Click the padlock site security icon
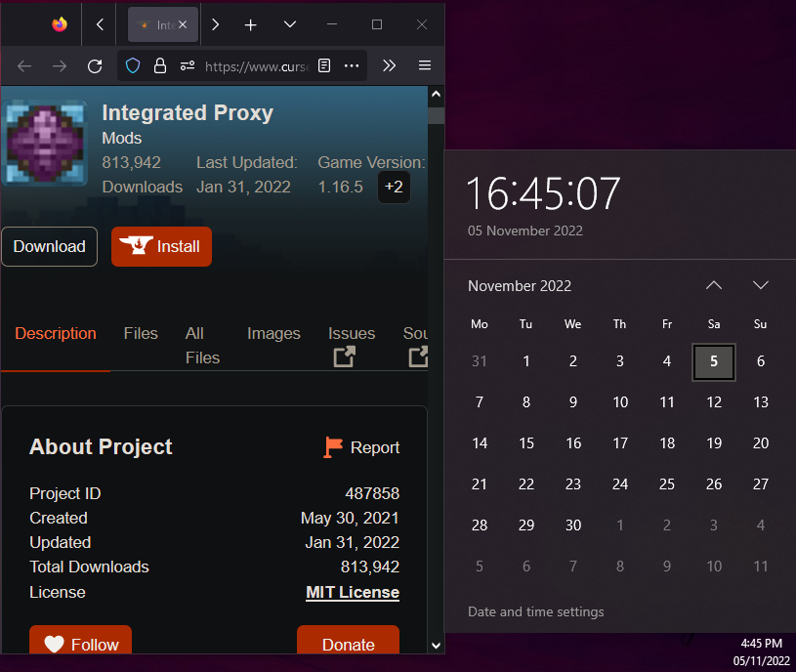Screen dimensions: 796x672 click(160, 65)
